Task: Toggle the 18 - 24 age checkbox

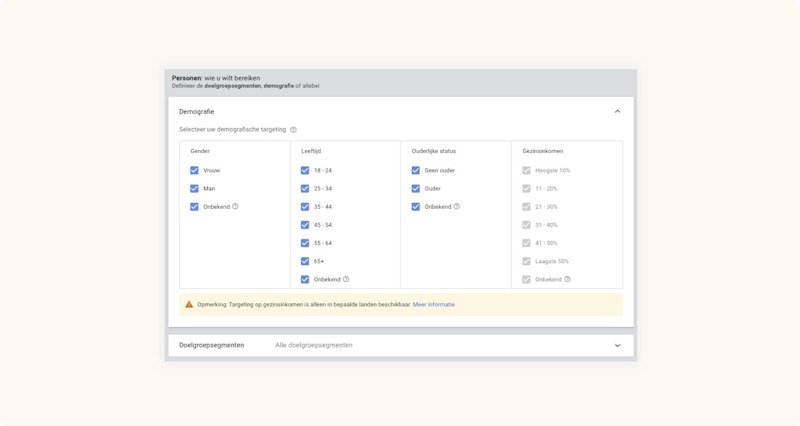Action: coord(305,171)
